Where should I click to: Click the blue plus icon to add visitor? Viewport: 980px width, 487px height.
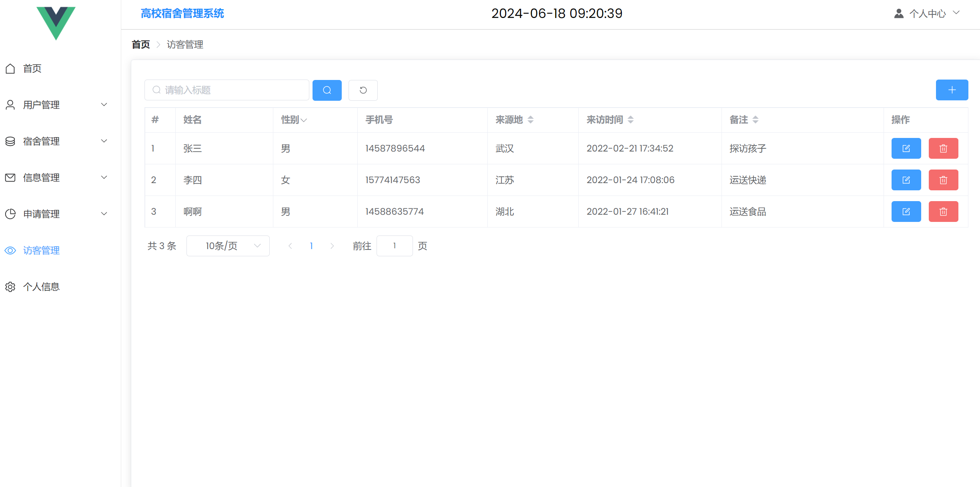[952, 90]
